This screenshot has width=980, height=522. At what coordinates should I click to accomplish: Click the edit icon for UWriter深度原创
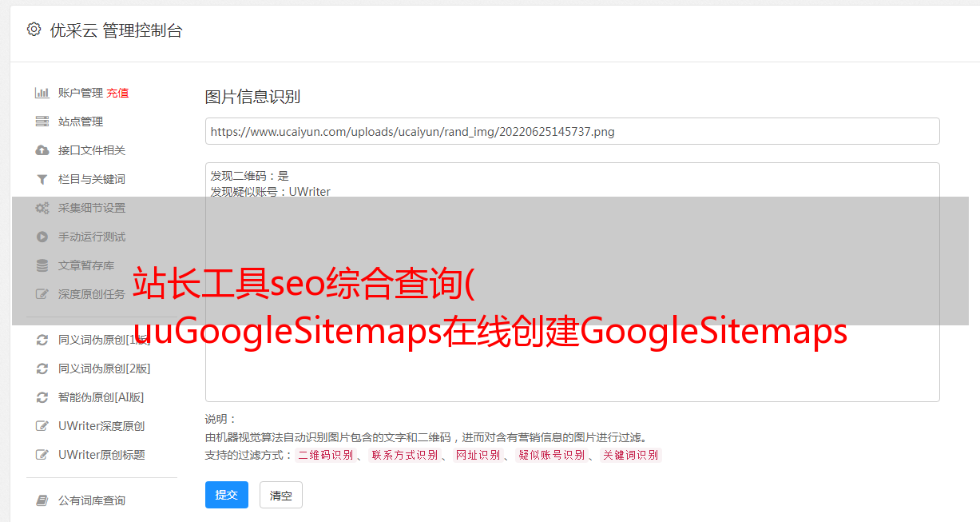(x=42, y=426)
